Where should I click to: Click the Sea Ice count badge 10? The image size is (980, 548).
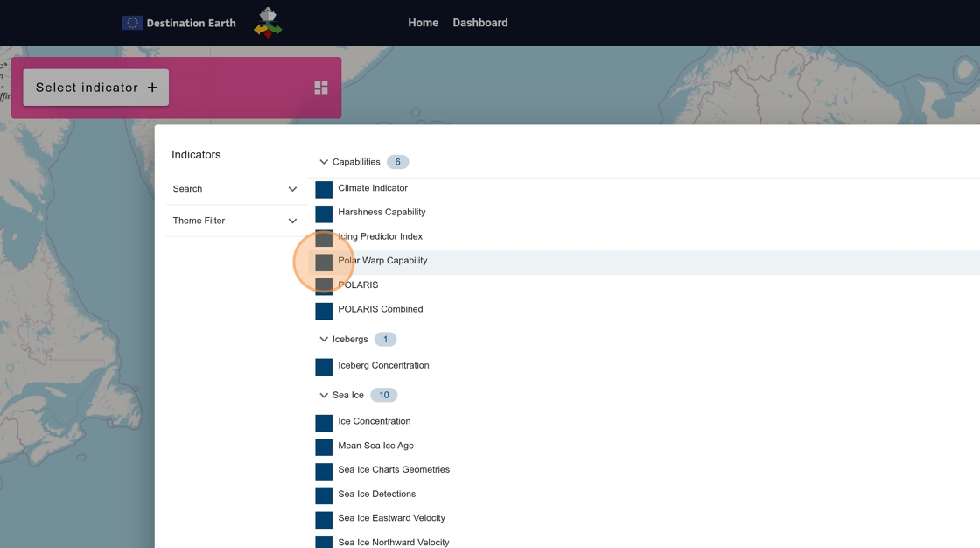(384, 396)
